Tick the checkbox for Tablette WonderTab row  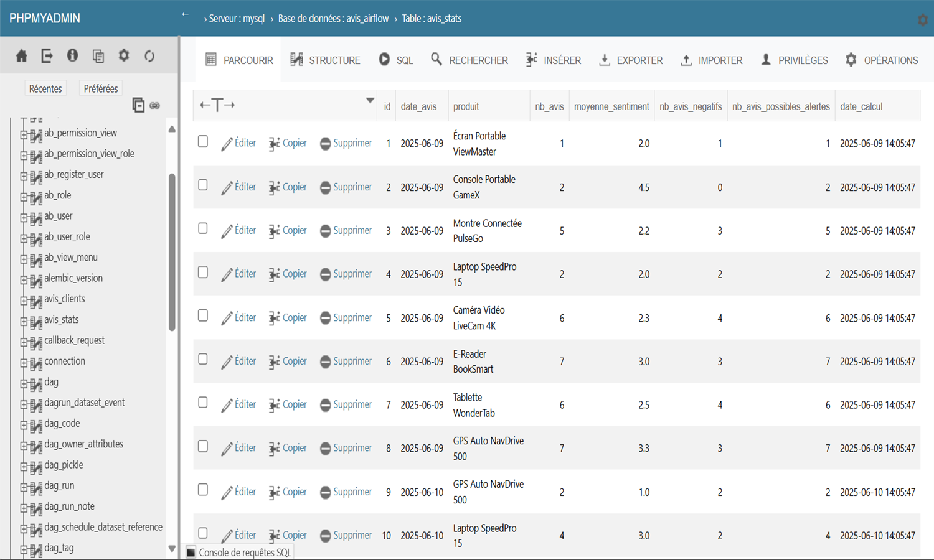(x=203, y=403)
